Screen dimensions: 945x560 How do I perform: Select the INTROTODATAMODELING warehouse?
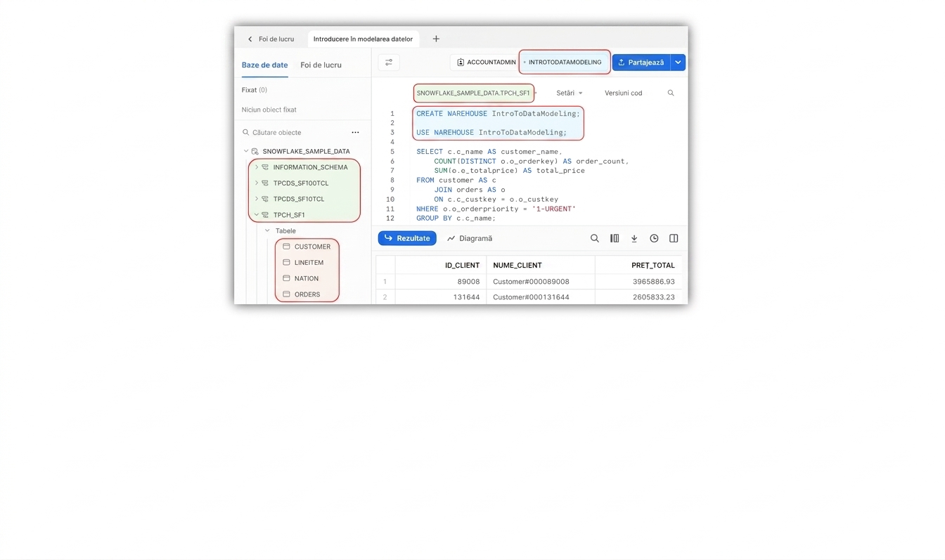(565, 62)
